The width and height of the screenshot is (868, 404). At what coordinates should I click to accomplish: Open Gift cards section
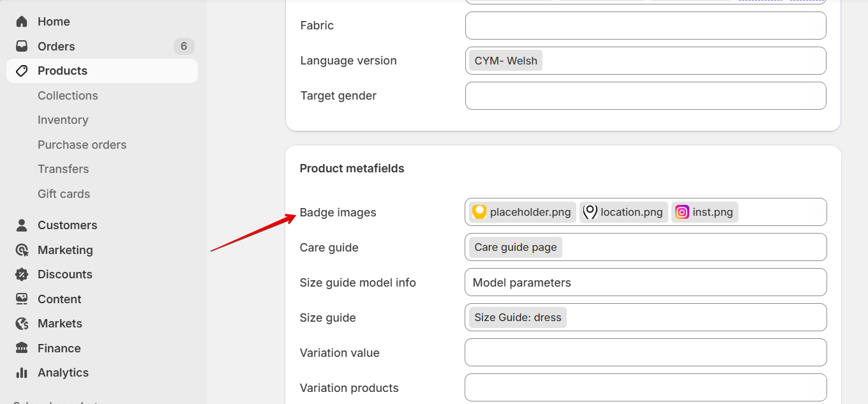pos(64,194)
